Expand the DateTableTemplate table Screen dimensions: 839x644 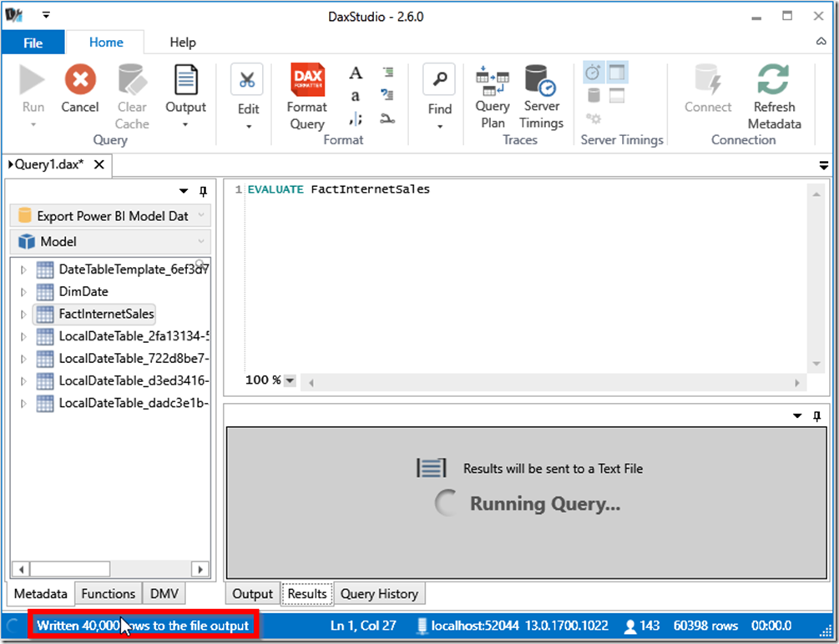(23, 269)
